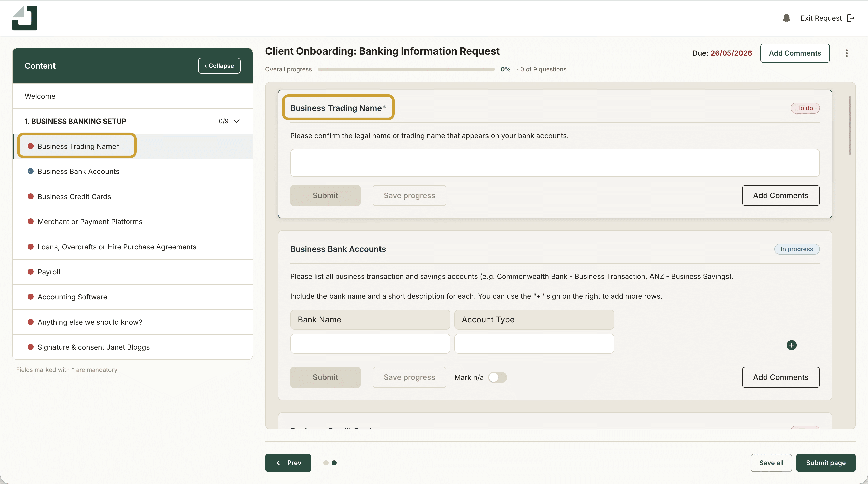Select Business Trading Name in sidebar
The height and width of the screenshot is (484, 868).
(132, 146)
